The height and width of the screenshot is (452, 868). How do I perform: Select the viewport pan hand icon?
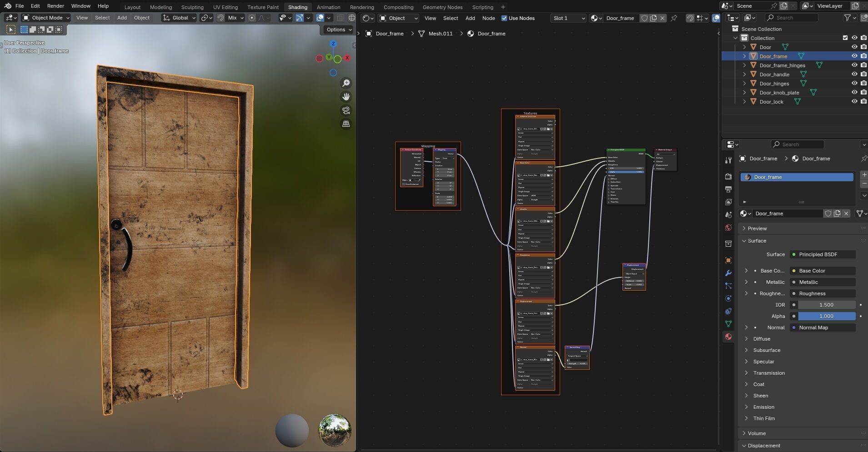[x=346, y=97]
